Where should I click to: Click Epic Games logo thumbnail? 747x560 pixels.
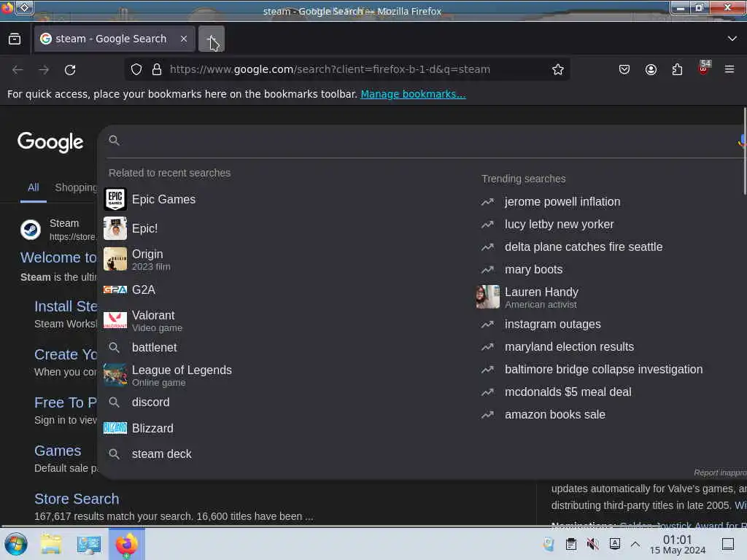coord(115,200)
